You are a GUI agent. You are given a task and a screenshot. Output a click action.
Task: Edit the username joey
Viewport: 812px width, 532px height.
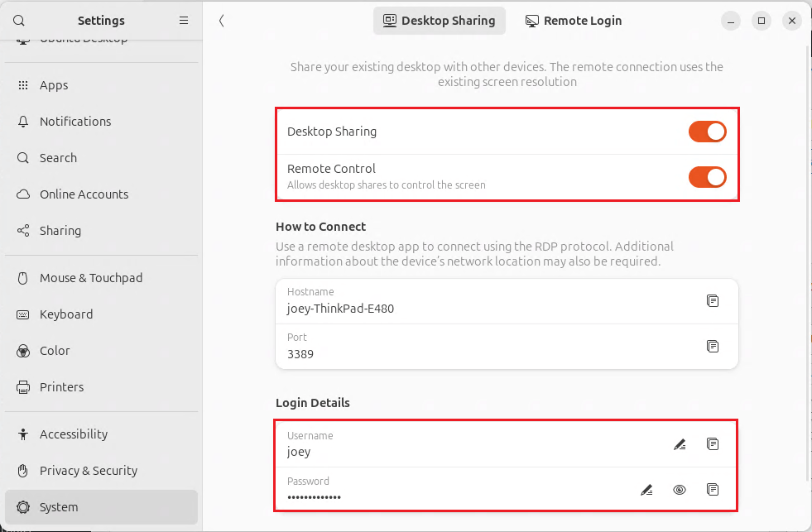[x=680, y=444]
